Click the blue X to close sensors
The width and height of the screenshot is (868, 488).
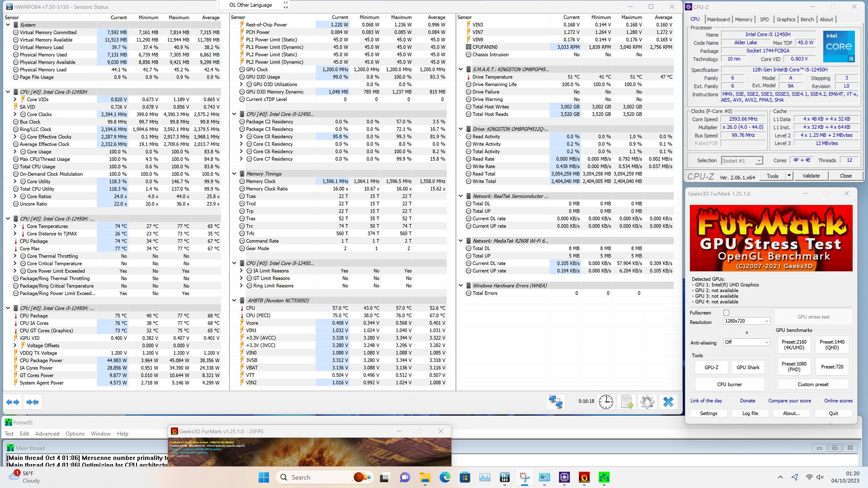(668, 401)
